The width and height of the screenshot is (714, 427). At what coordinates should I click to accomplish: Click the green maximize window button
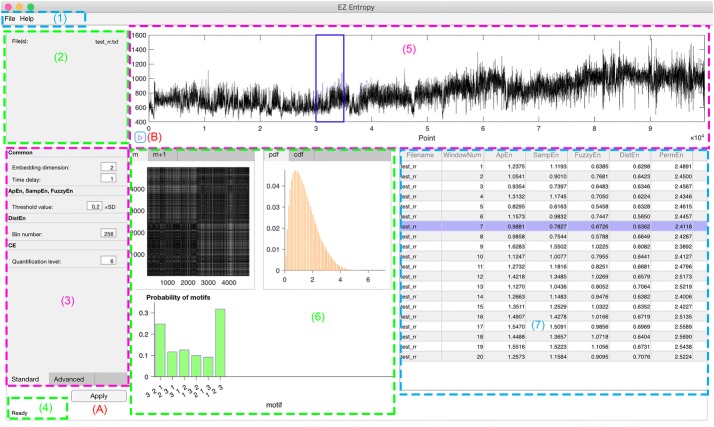click(31, 7)
